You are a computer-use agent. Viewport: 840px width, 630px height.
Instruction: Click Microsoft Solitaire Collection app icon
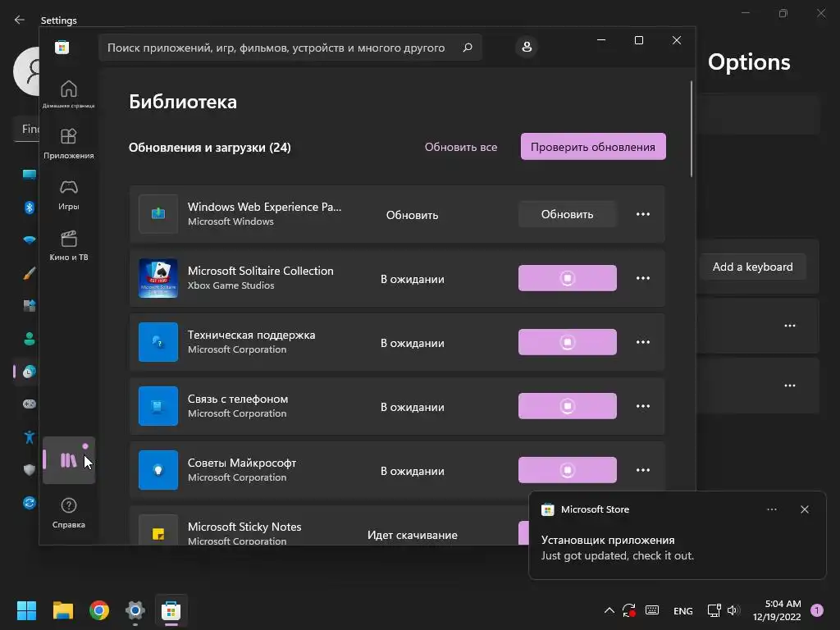click(158, 278)
